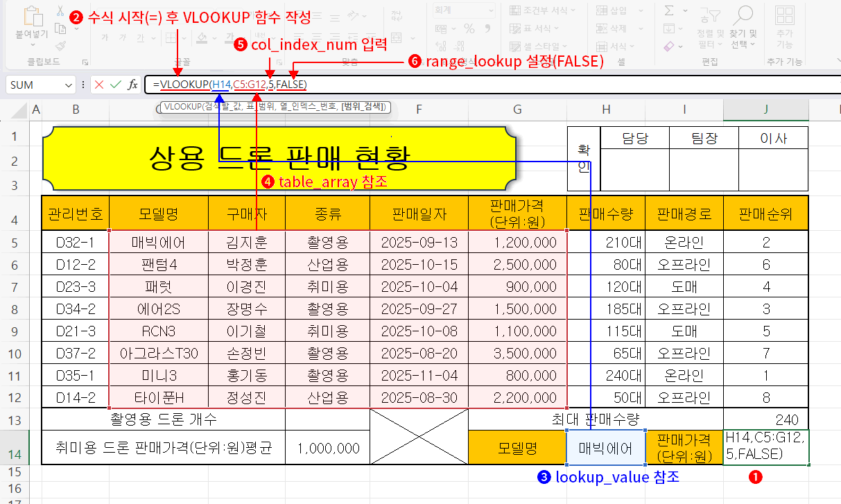
Task: Open the Name Box dropdown showing SUM
Action: (69, 84)
